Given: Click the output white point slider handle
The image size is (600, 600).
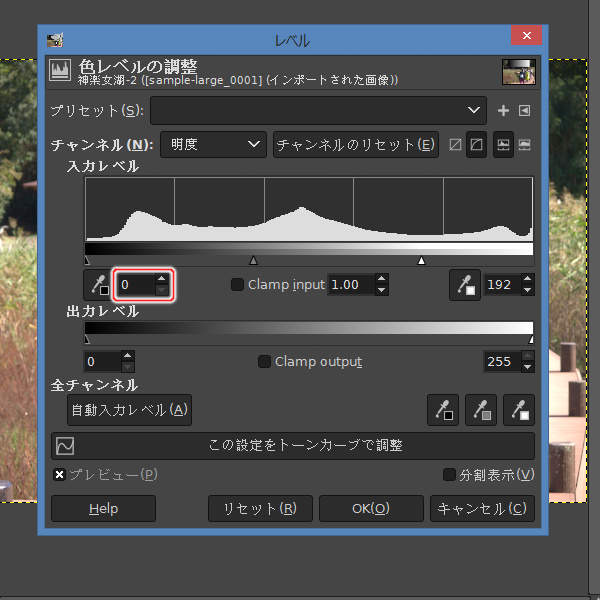Looking at the screenshot, I should (x=531, y=339).
